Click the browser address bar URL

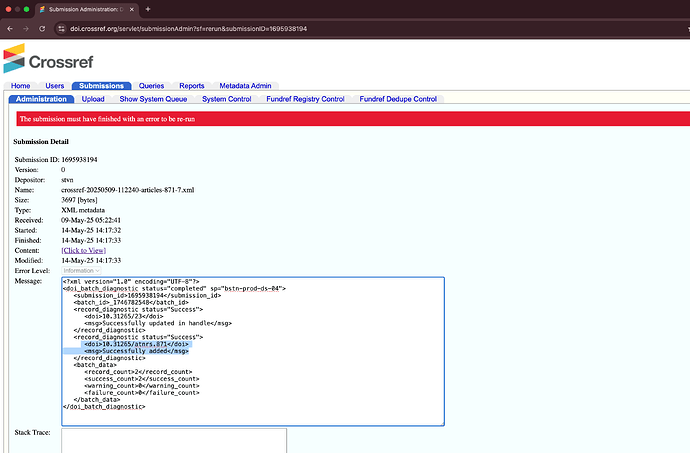coord(188,29)
